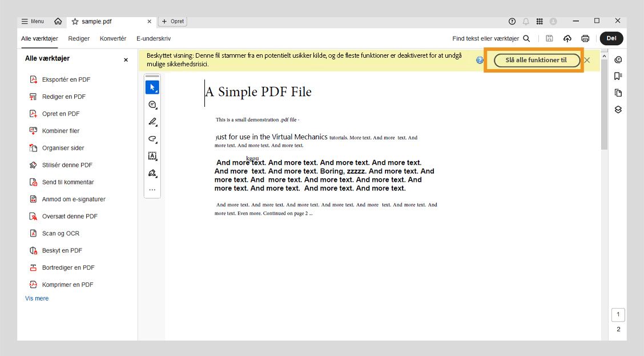Open the comments panel icon
Image resolution: width=644 pixels, height=356 pixels.
(x=618, y=59)
